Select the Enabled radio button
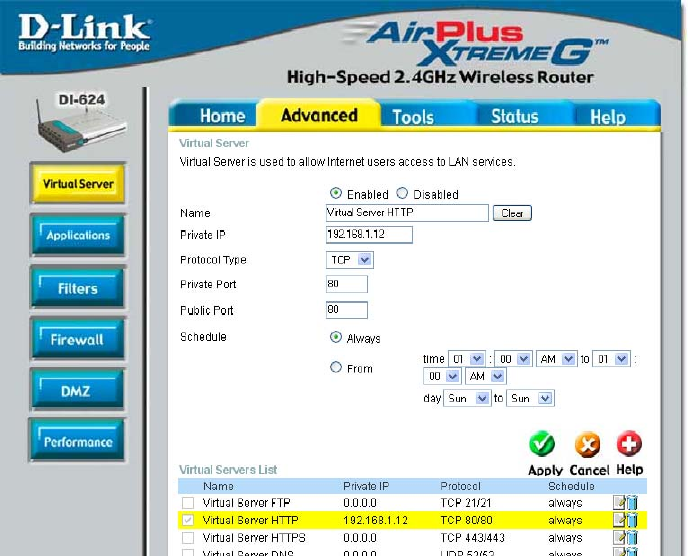The width and height of the screenshot is (688, 556). pos(336,193)
